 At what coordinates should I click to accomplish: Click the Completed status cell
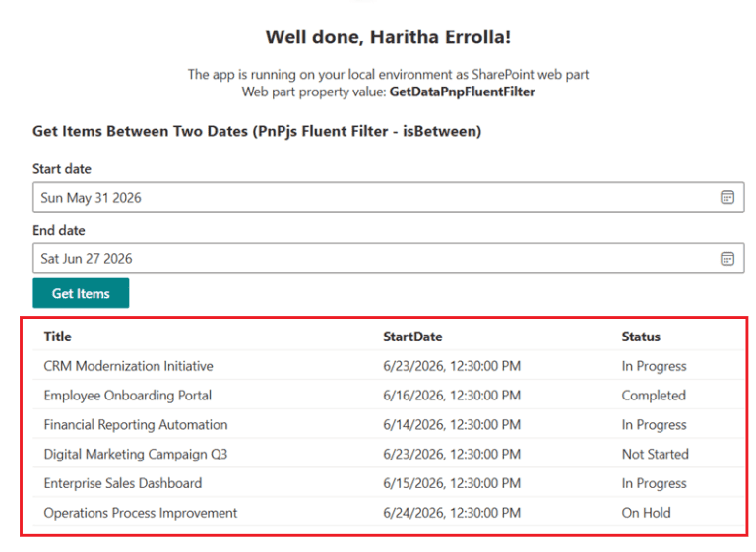click(x=654, y=396)
